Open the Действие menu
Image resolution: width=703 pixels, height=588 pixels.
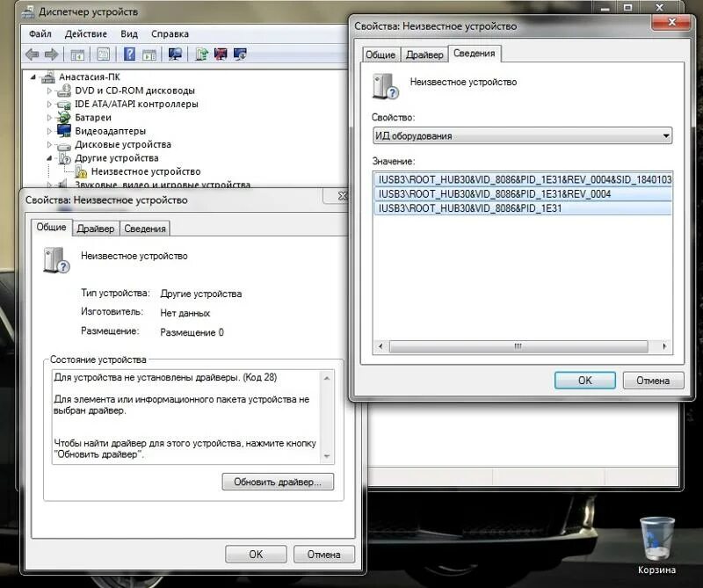click(x=85, y=34)
